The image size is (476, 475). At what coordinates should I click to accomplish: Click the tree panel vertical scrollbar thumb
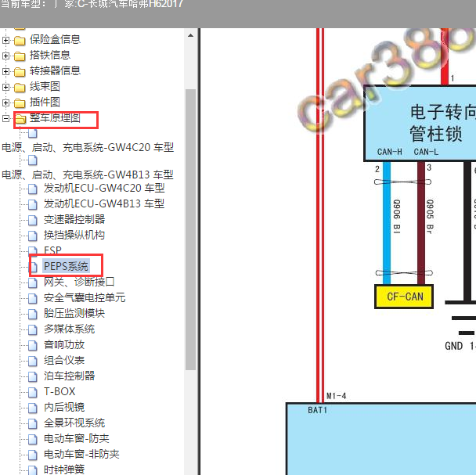[x=191, y=229]
